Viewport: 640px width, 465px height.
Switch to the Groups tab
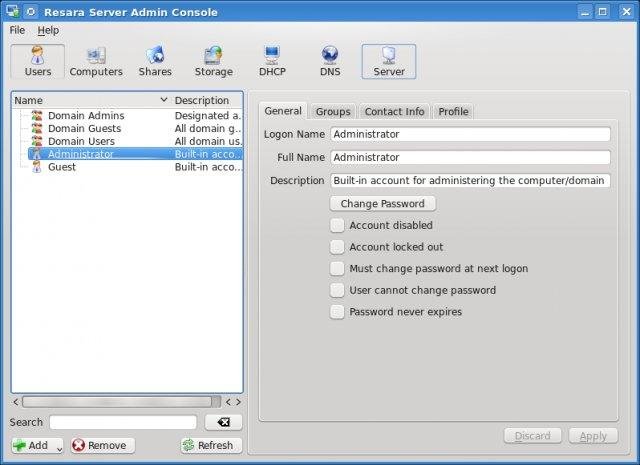click(x=333, y=111)
